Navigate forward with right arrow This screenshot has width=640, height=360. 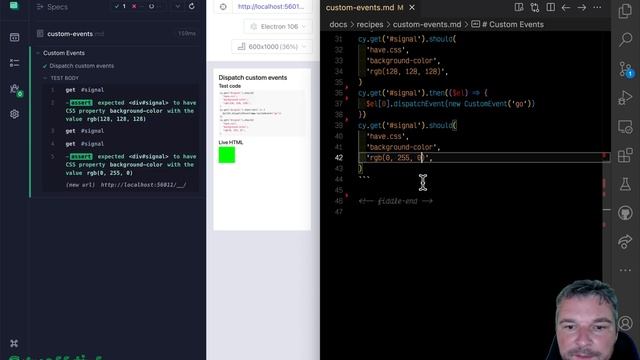click(582, 7)
